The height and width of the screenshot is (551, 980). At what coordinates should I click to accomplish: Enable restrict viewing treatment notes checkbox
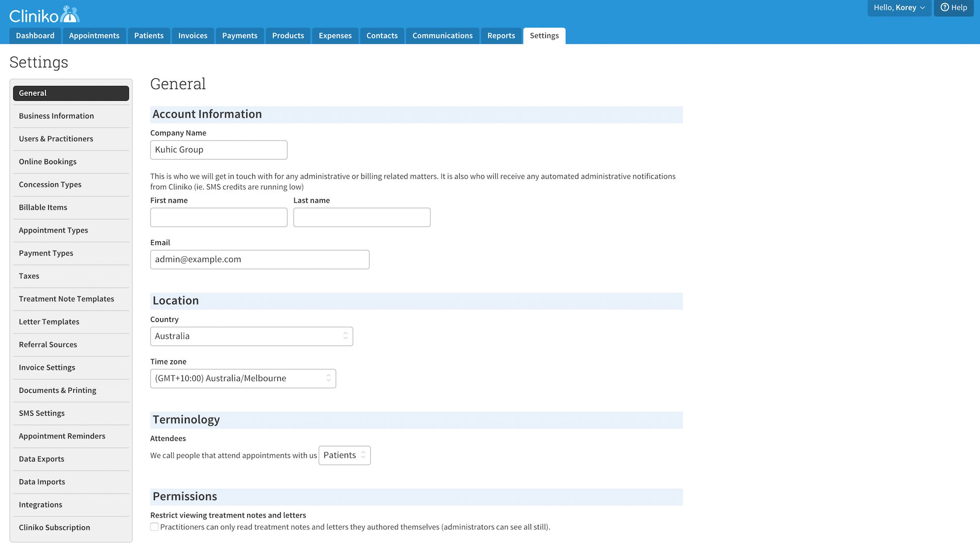pos(154,527)
